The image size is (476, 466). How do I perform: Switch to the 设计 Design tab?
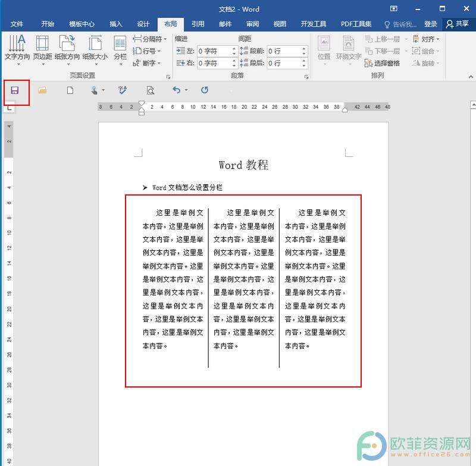pyautogui.click(x=143, y=24)
